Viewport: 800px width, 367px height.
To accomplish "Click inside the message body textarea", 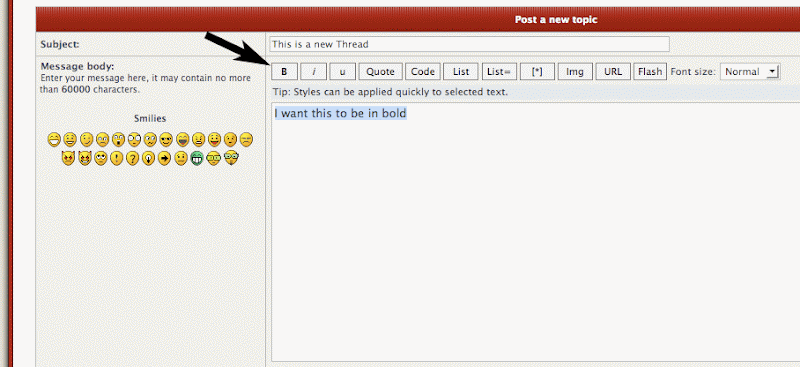I will click(535, 232).
